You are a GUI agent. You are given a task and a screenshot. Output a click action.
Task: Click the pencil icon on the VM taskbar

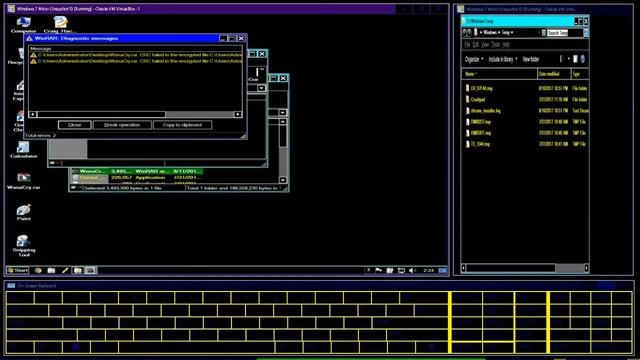pos(64,270)
